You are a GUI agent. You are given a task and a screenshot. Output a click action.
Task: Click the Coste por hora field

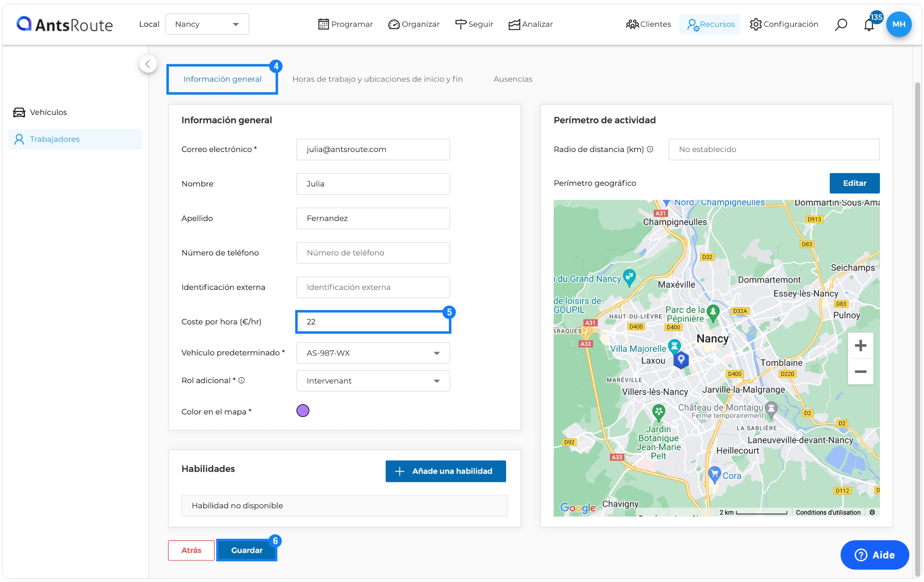tap(373, 322)
